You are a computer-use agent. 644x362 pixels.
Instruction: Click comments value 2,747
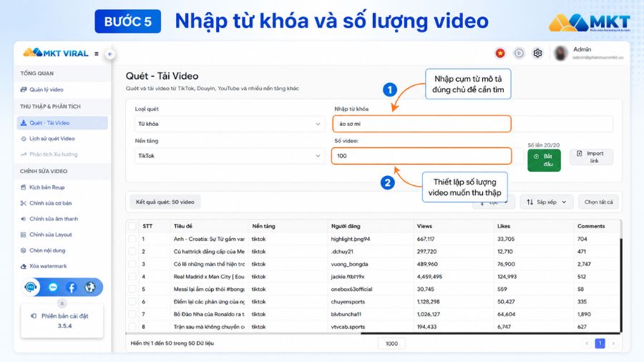click(x=584, y=264)
